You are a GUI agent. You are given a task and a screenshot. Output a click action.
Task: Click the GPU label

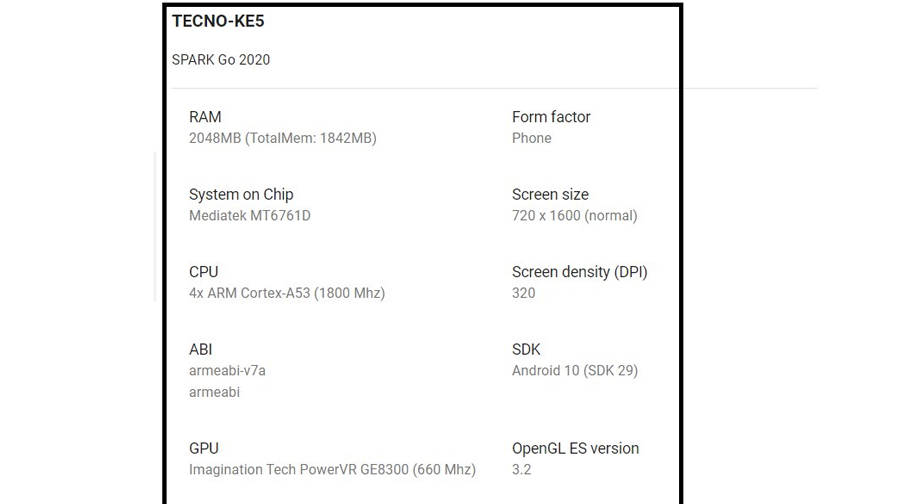(204, 448)
